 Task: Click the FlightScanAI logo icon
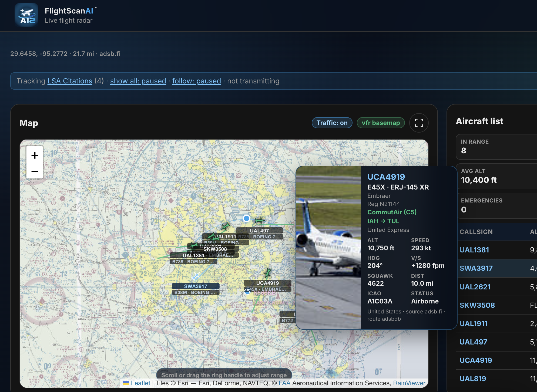(26, 15)
